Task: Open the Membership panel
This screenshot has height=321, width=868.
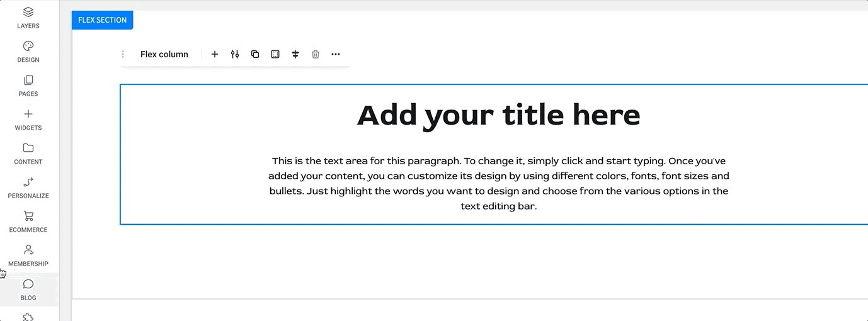Action: coord(28,256)
